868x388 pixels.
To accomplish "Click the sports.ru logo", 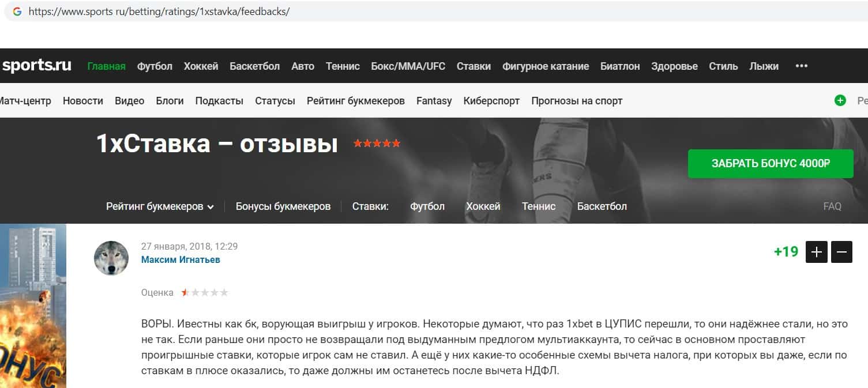I will 36,66.
